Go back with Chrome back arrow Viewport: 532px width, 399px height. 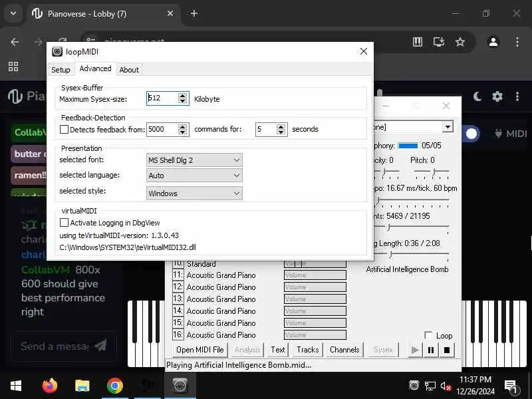(15, 42)
